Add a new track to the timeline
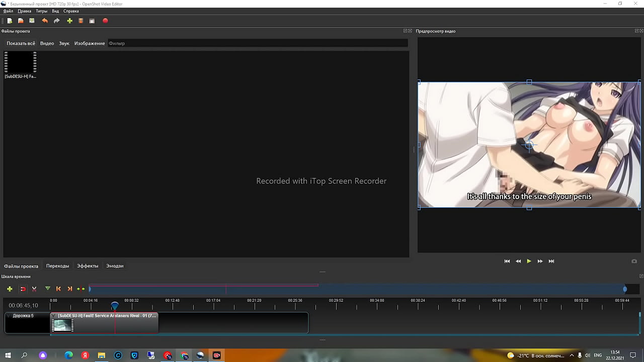 (10, 289)
